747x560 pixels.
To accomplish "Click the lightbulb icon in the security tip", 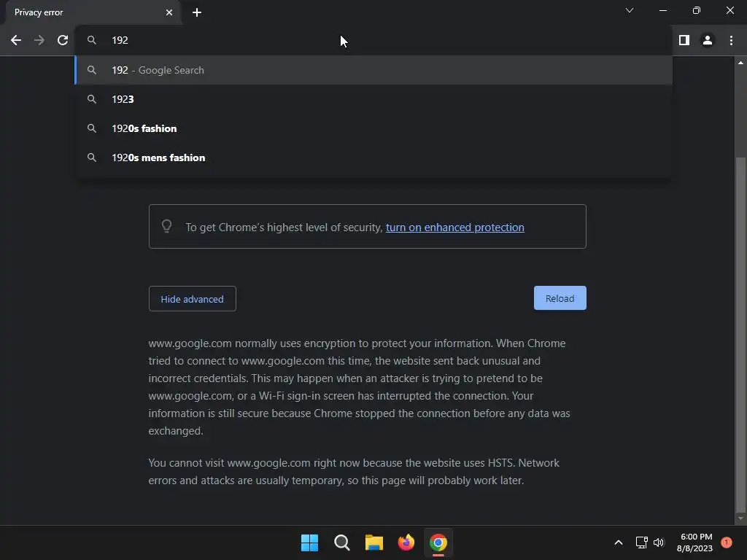I will coord(166,226).
